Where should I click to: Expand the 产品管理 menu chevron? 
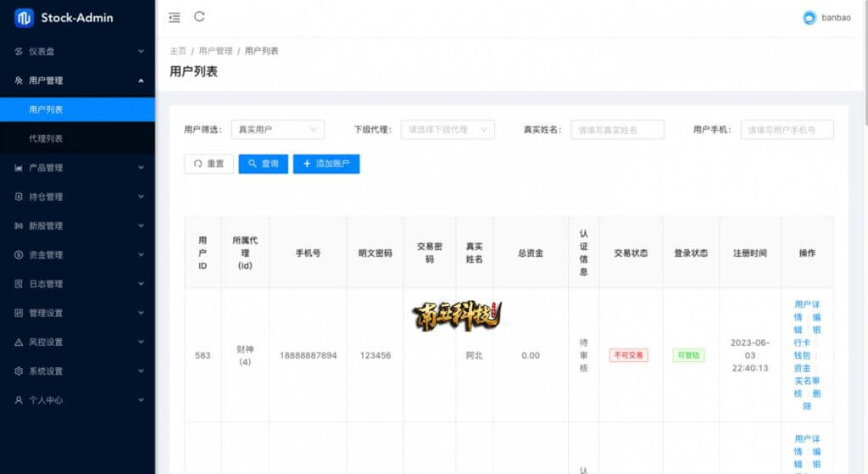point(142,168)
